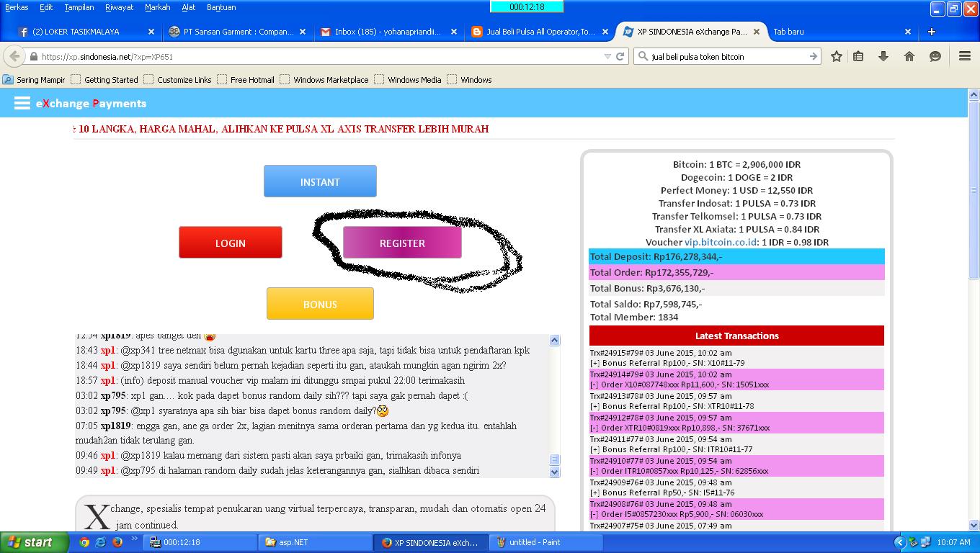Open the URL history dropdown arrow
This screenshot has height=553, width=980.
click(607, 56)
